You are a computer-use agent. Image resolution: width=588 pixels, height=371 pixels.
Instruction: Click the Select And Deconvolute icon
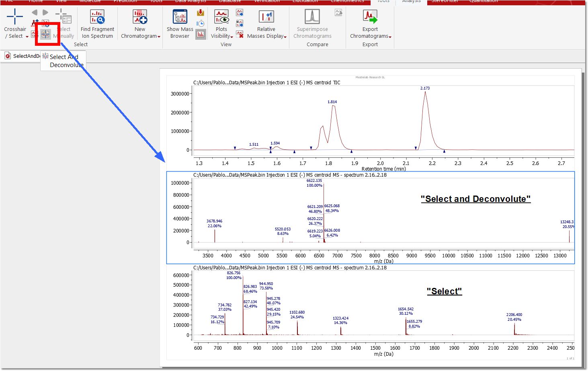pos(45,35)
